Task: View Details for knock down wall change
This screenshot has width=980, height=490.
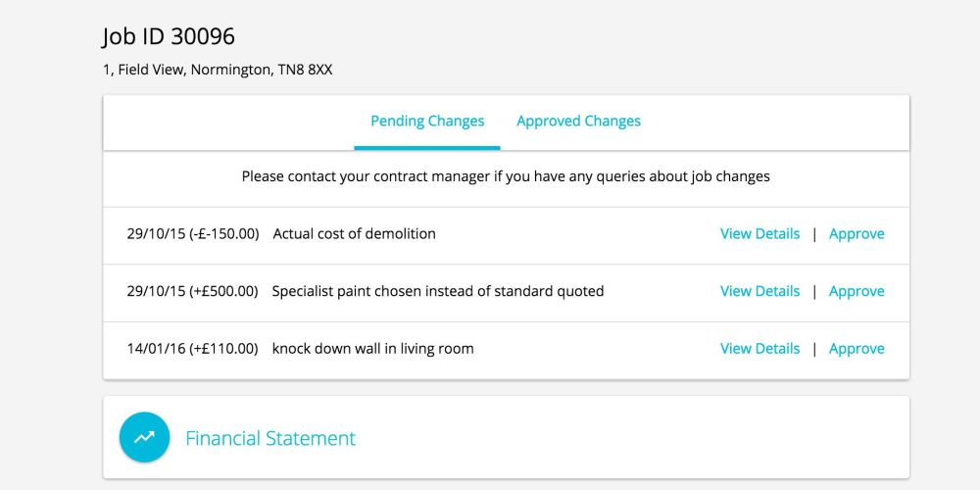Action: (x=759, y=349)
